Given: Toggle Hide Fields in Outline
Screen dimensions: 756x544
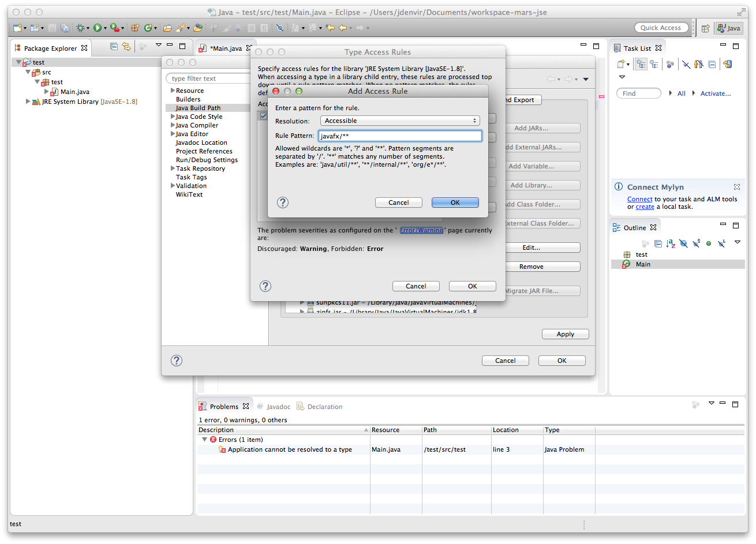Looking at the screenshot, I should (x=684, y=243).
